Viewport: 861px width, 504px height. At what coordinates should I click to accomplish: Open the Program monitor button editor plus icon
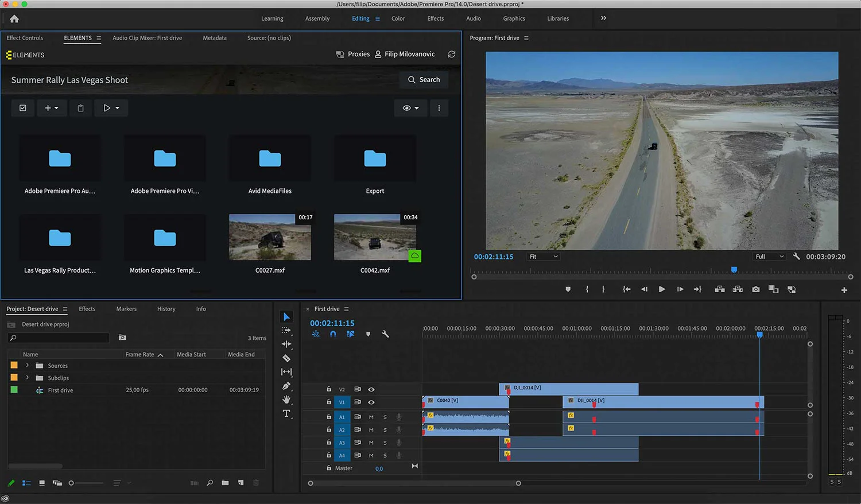(844, 290)
